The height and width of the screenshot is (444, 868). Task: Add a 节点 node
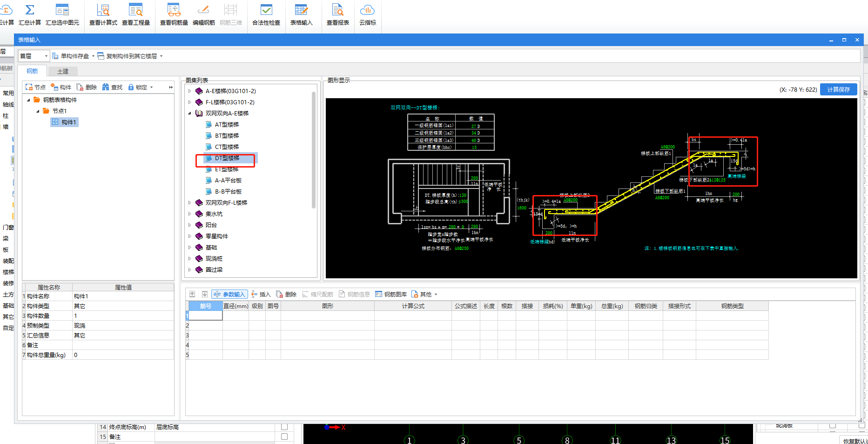click(x=35, y=87)
